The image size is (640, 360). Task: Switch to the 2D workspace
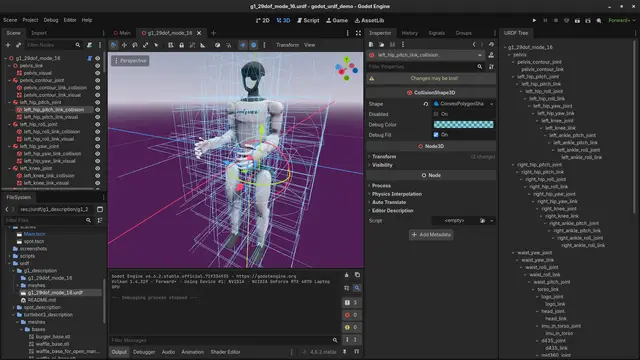tap(262, 20)
